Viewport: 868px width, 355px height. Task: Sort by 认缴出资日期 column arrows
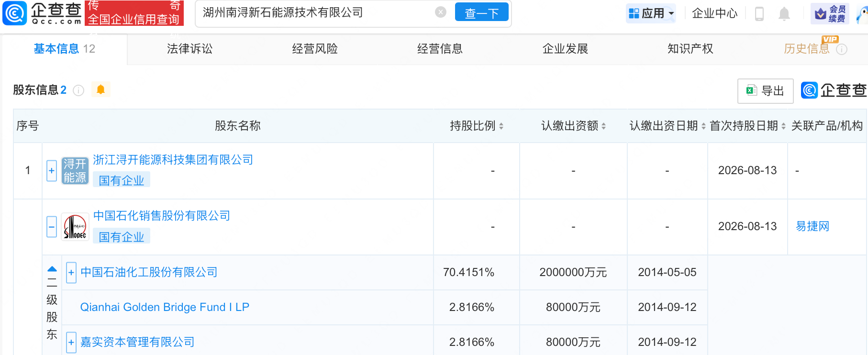pyautogui.click(x=703, y=126)
